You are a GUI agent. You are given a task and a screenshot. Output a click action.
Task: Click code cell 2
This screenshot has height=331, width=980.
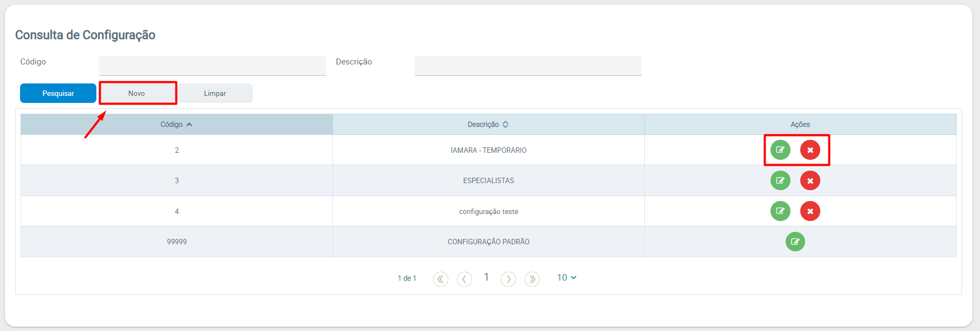pos(177,150)
